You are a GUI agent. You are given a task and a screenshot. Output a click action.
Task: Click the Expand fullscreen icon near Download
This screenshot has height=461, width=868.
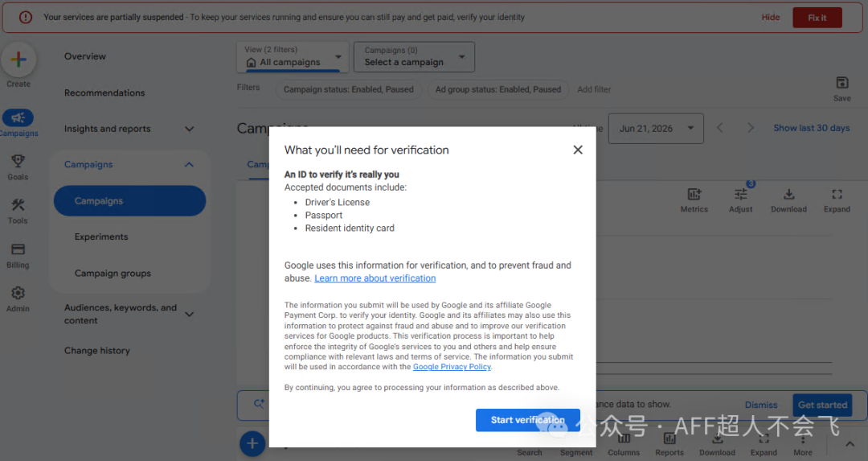click(837, 195)
